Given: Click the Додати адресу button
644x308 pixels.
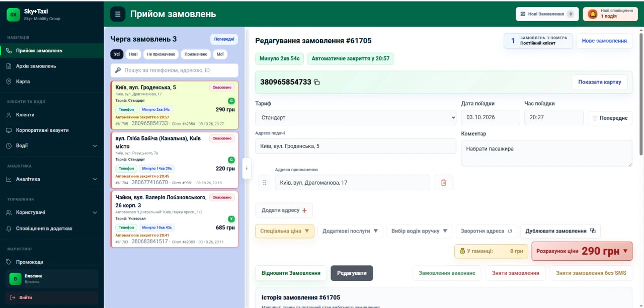Looking at the screenshot, I should point(284,210).
